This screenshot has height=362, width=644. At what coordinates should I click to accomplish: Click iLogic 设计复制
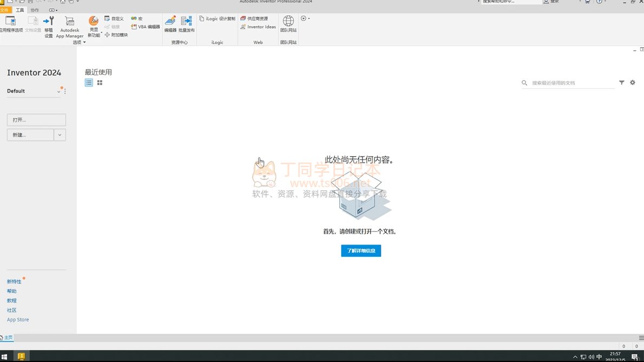click(x=218, y=18)
